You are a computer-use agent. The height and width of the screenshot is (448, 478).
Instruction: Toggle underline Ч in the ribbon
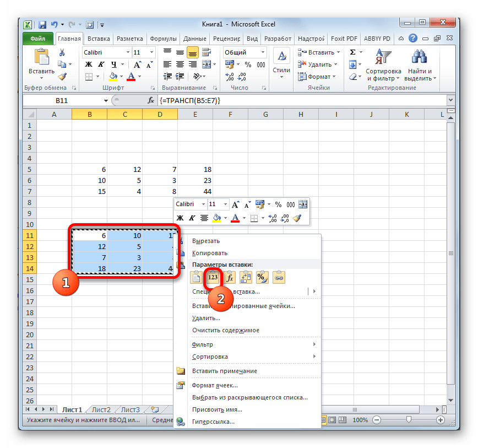(x=113, y=64)
